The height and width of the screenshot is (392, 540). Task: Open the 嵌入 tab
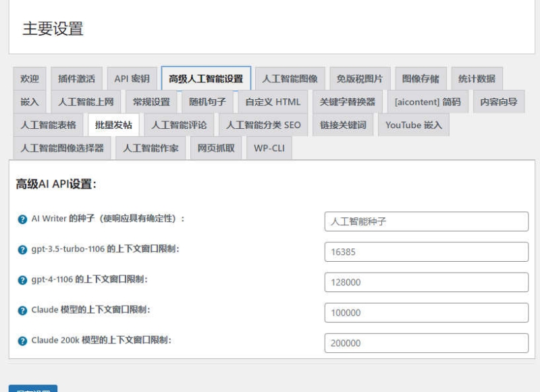(x=30, y=101)
